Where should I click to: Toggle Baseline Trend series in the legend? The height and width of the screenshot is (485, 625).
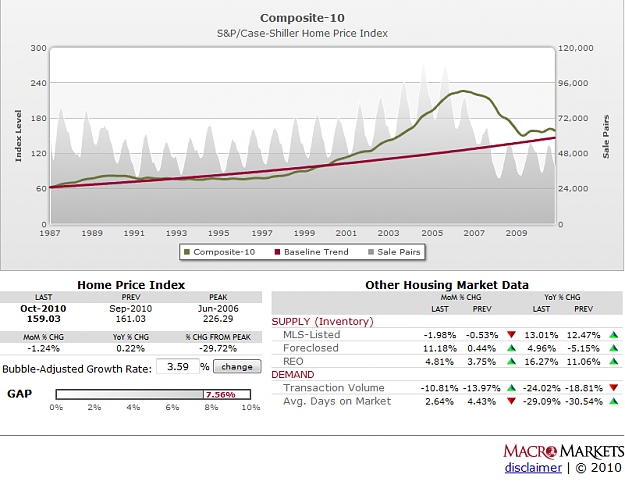coord(311,252)
